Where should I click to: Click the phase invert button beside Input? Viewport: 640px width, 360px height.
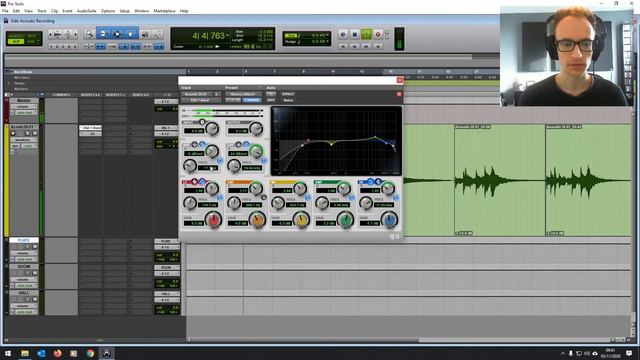pos(202,122)
